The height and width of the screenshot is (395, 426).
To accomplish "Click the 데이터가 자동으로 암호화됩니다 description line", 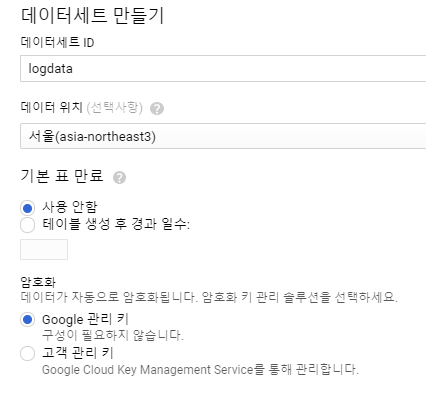I will tap(209, 296).
